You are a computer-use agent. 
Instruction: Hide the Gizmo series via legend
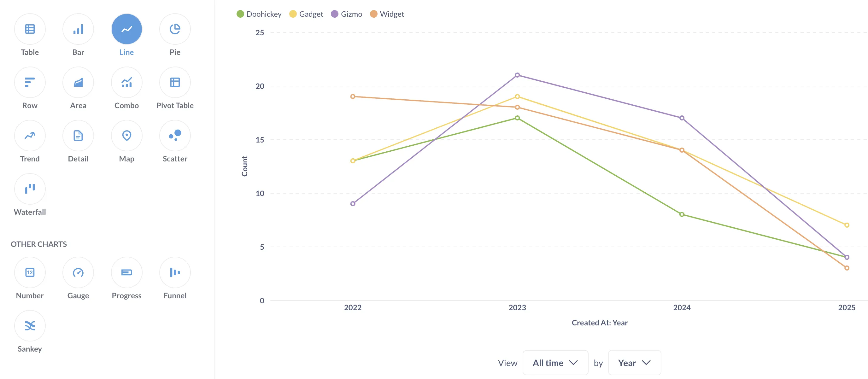click(347, 14)
